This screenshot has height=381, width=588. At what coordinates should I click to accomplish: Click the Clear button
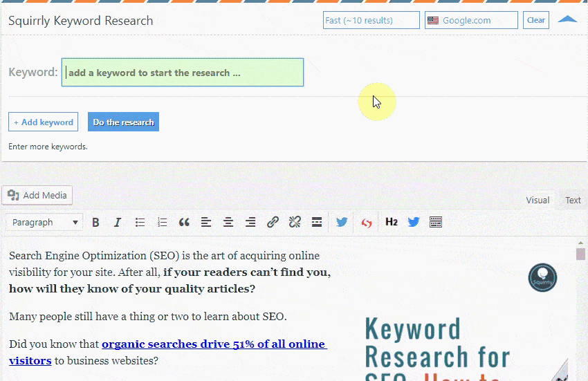click(x=536, y=20)
